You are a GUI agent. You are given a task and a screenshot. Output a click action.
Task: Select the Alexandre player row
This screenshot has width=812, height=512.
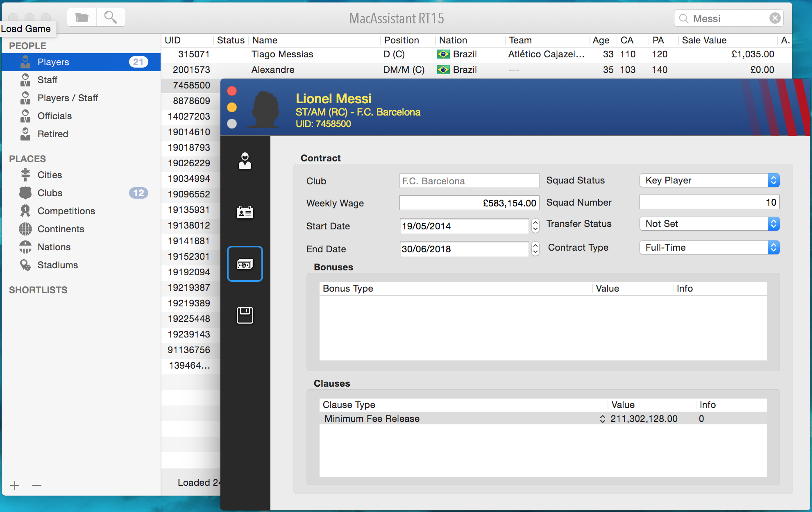click(476, 70)
